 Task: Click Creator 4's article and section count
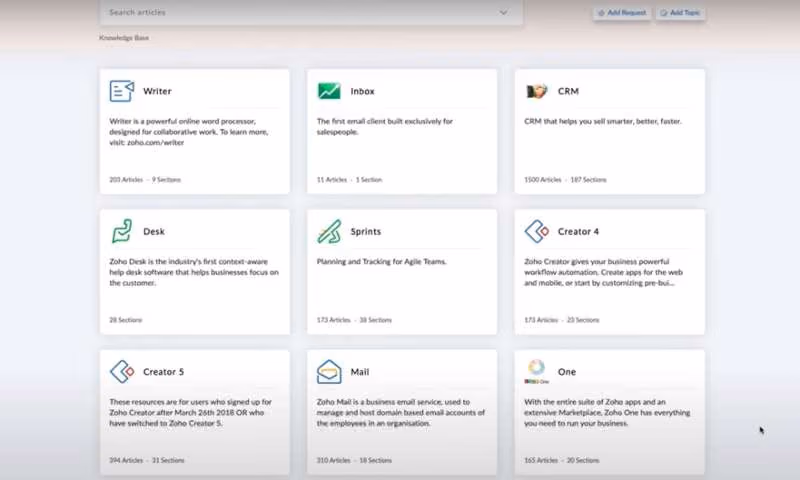562,320
